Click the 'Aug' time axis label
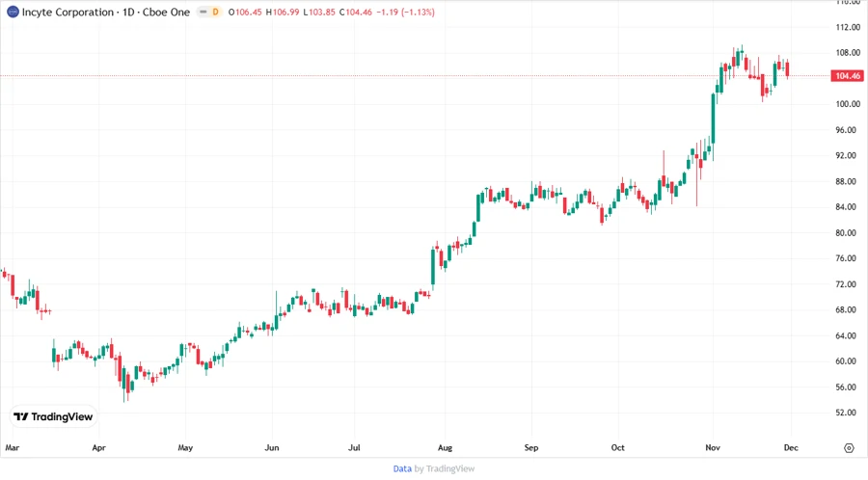The width and height of the screenshot is (868, 480). click(x=445, y=447)
